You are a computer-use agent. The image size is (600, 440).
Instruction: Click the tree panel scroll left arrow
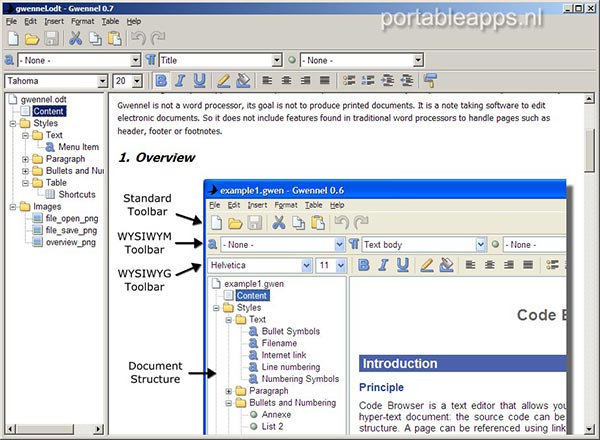pyautogui.click(x=11, y=429)
